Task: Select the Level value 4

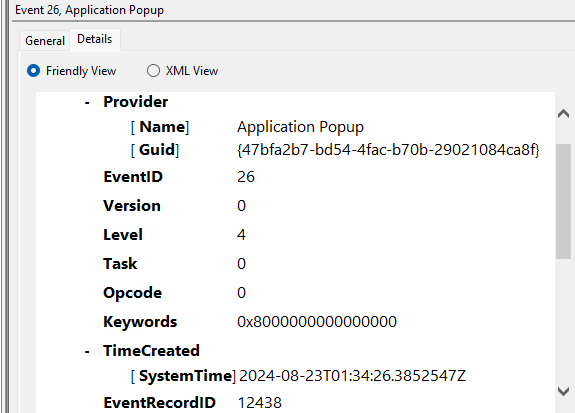Action: 241,235
